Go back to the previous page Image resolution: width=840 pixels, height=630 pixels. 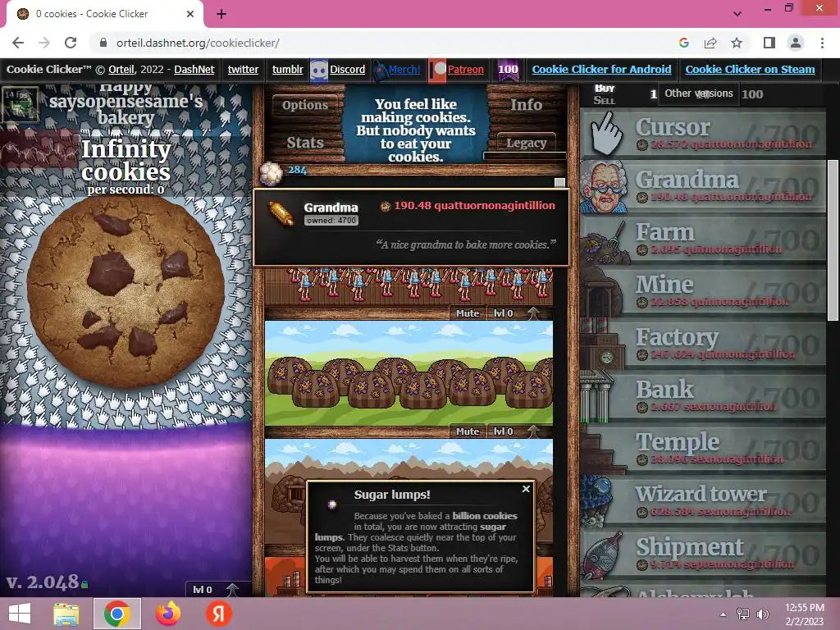click(x=18, y=43)
